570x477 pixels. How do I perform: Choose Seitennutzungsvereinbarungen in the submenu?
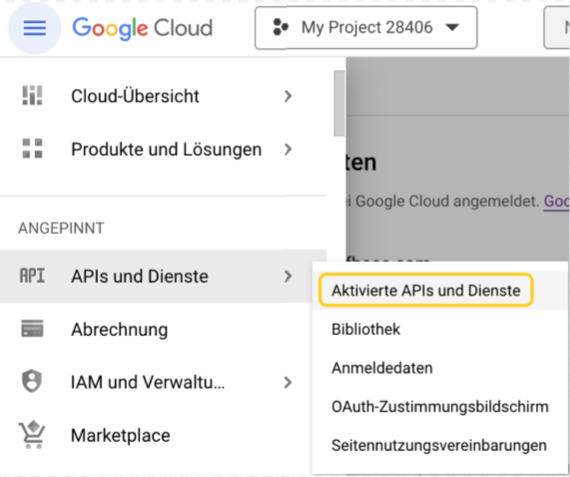tap(439, 445)
